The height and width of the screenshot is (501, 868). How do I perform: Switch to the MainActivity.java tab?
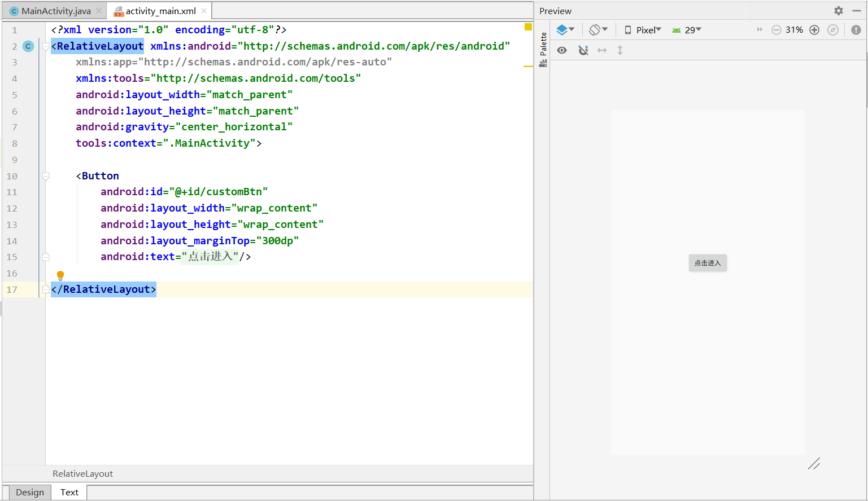[x=56, y=11]
